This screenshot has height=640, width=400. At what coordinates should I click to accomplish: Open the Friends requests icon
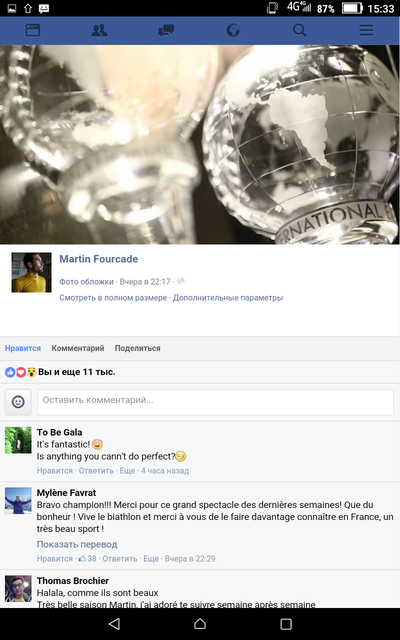pyautogui.click(x=99, y=30)
